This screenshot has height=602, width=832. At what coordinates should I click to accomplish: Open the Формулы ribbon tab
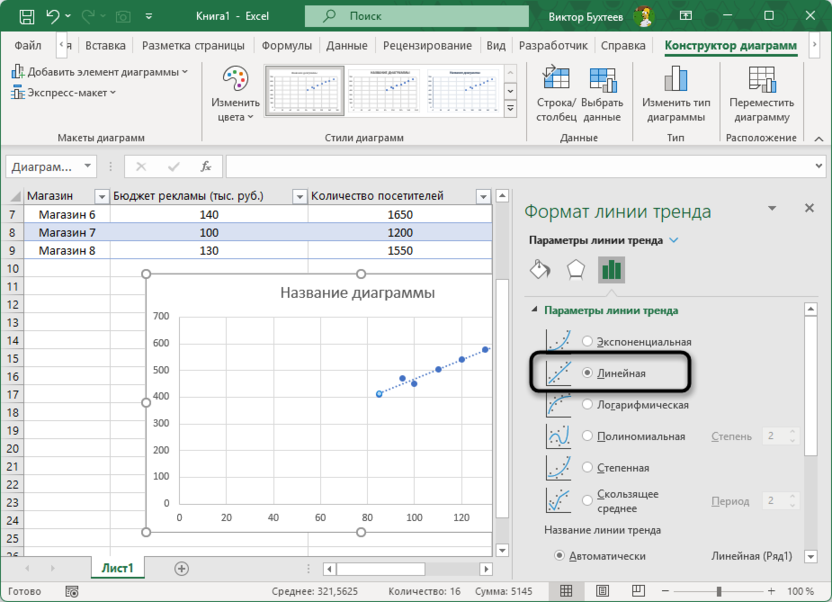point(287,46)
